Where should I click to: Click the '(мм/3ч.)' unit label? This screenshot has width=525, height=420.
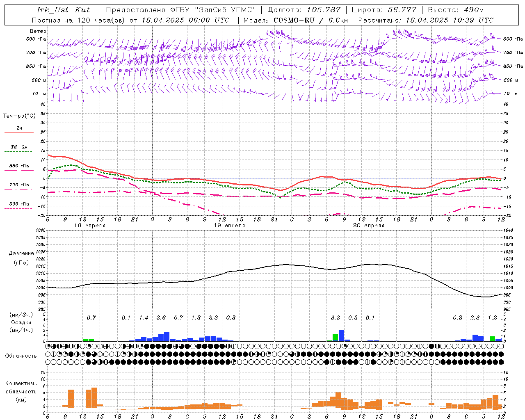tap(21, 315)
